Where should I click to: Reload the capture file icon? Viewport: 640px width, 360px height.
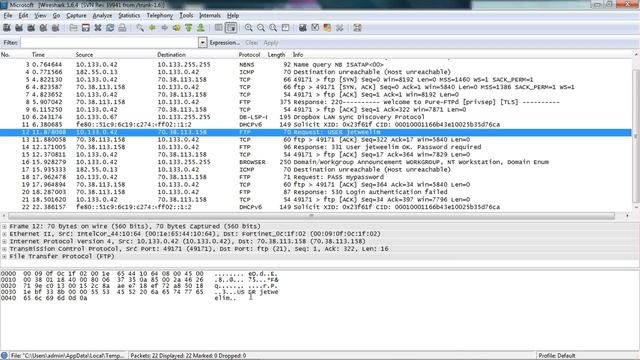click(110, 28)
